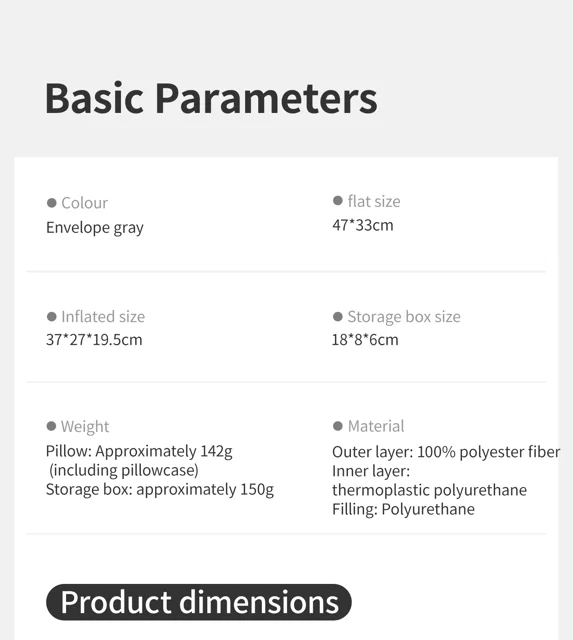The height and width of the screenshot is (640, 573).
Task: Click the bullet dot beside Colour
Action: [51, 203]
